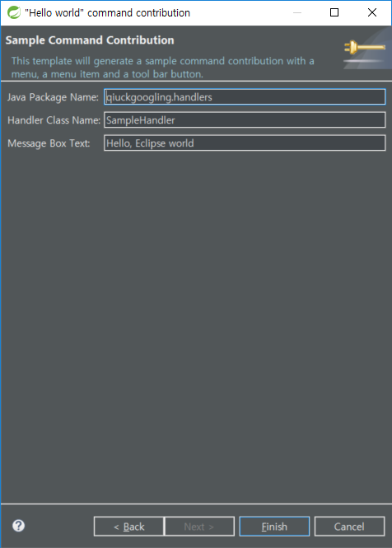Click the Sample Command Contribution heading

90,40
